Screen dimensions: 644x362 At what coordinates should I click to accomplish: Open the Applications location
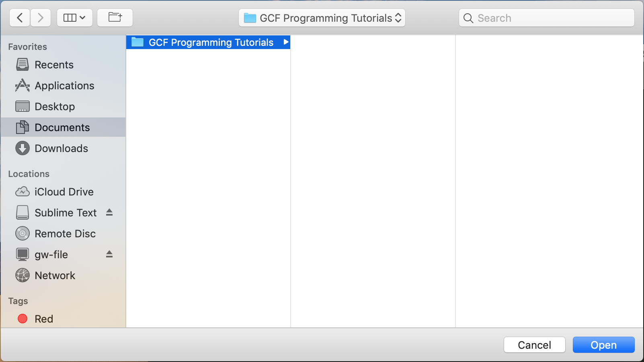(x=64, y=85)
